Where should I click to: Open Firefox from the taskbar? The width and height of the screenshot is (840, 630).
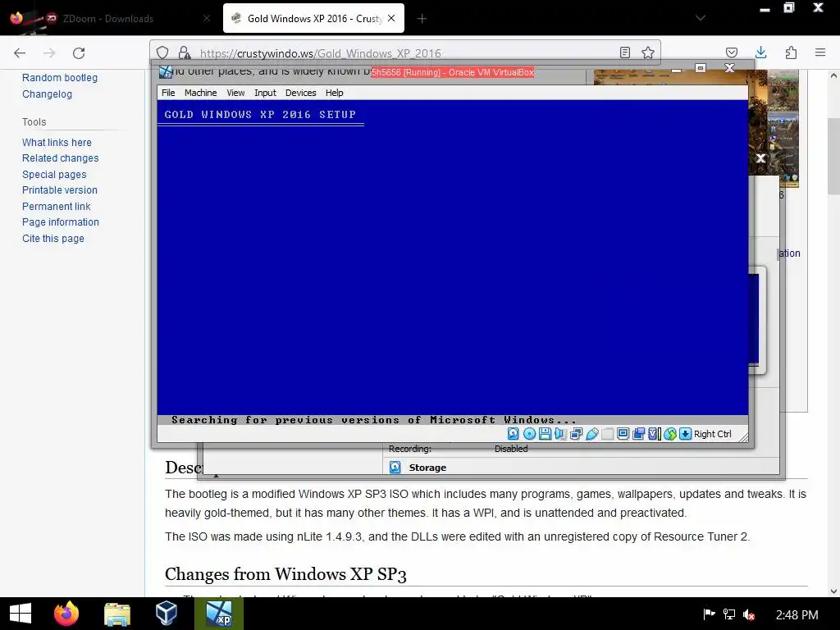66,614
